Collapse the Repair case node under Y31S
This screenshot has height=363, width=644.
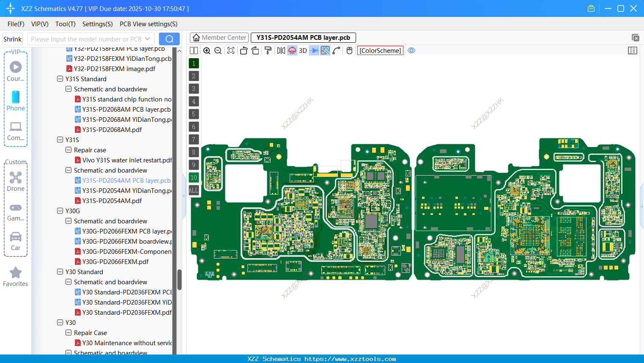pos(68,150)
